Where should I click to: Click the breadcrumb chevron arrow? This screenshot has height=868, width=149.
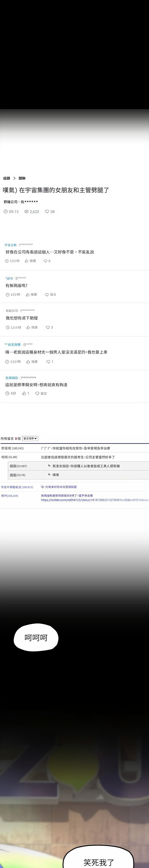click(14, 178)
